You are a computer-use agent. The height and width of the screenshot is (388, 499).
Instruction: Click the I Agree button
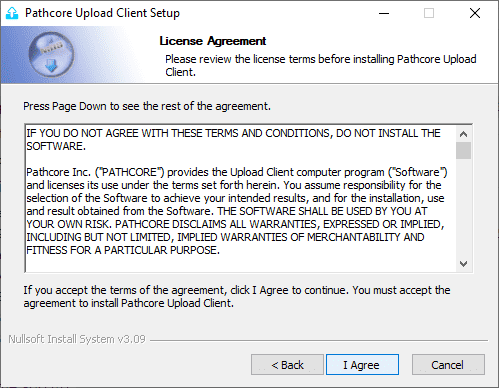(362, 365)
